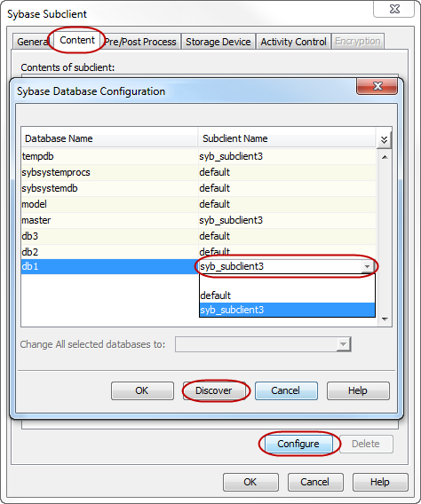
Task: Choose the blank option in dropdown list
Action: pos(287,281)
